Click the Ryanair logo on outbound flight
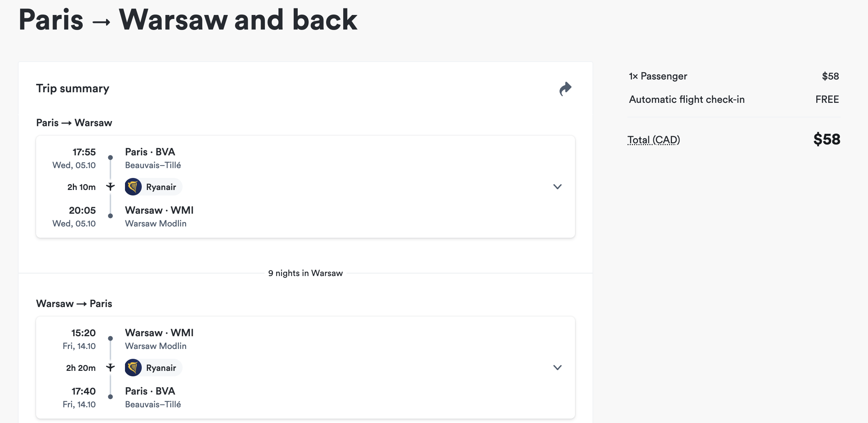 point(133,187)
